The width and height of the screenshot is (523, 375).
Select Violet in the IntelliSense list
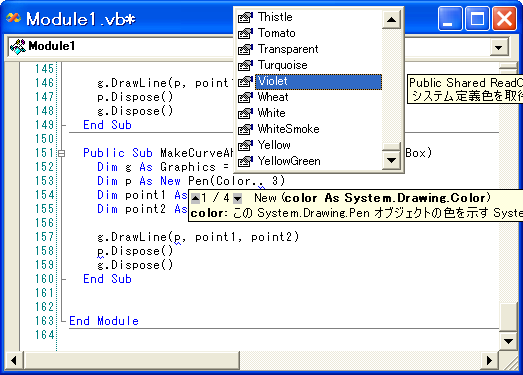tap(319, 82)
